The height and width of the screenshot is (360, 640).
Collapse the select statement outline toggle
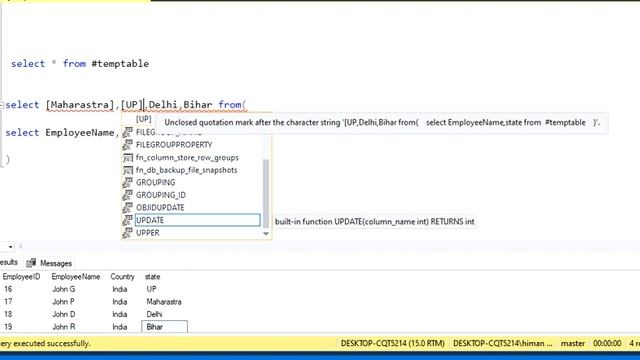pos(2,105)
